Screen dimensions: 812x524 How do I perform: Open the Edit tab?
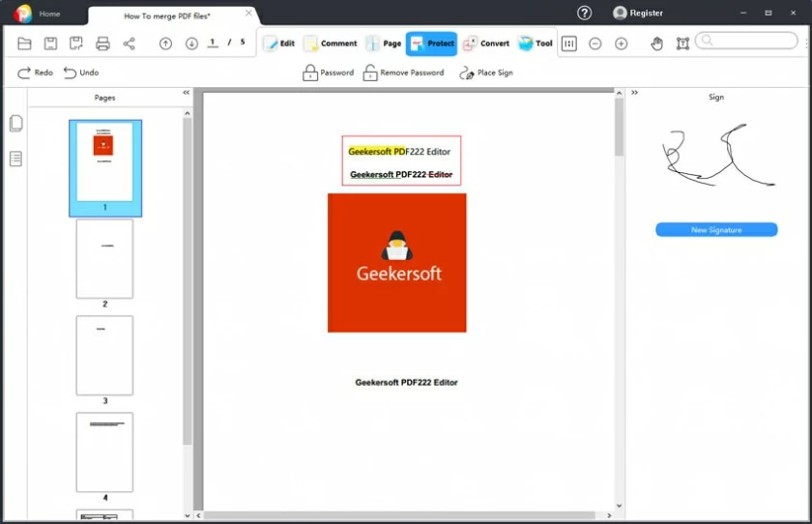click(x=279, y=44)
